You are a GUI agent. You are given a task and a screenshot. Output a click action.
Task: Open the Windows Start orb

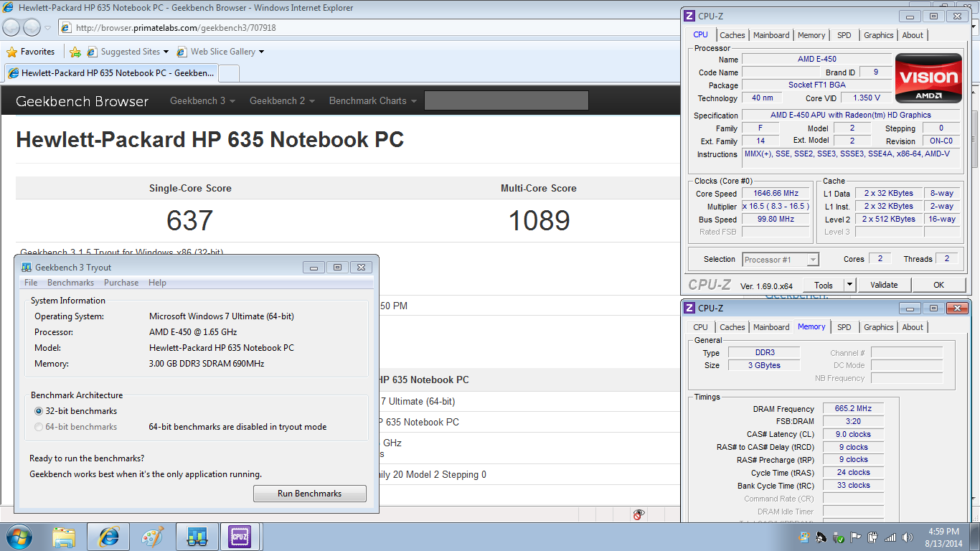tap(18, 537)
